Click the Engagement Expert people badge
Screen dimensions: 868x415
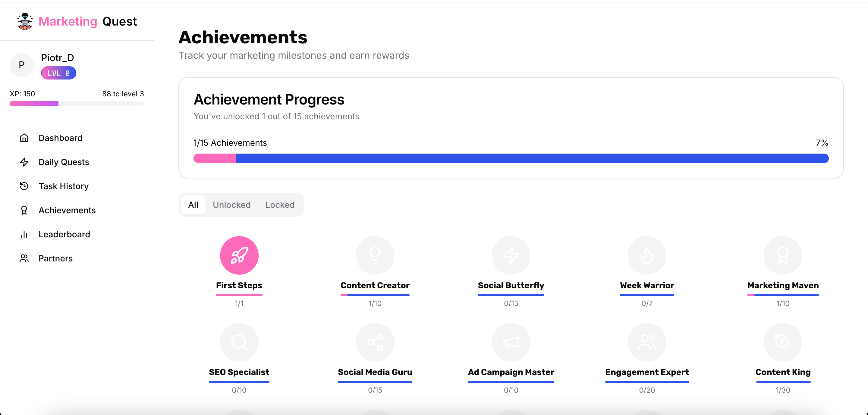coord(646,342)
